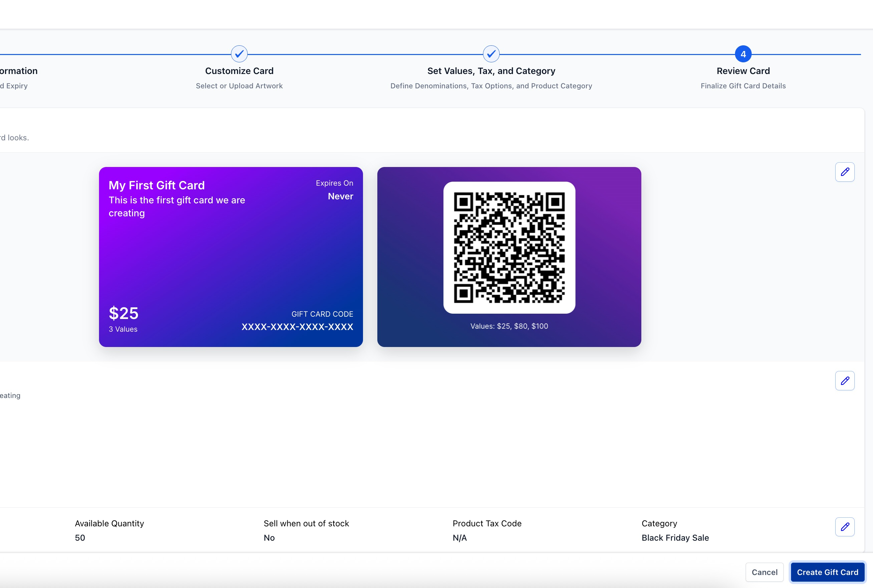Click the '3 Values' text on card
Viewport: 873px width, 588px height.
click(x=123, y=329)
